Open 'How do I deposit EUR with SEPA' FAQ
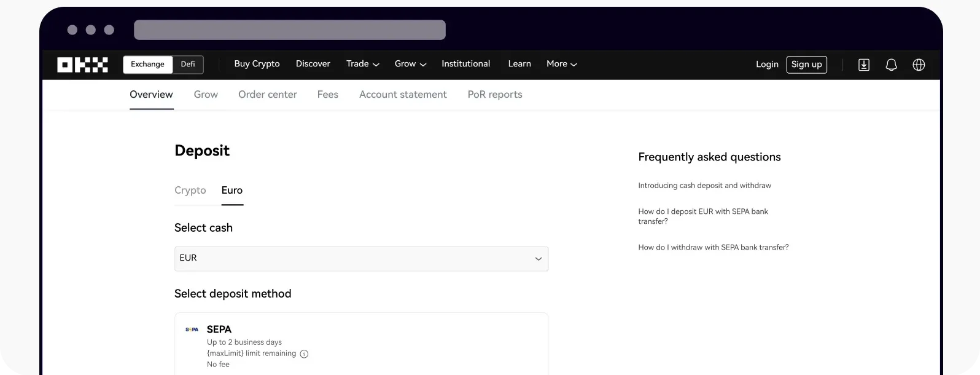This screenshot has height=375, width=980. click(x=703, y=216)
